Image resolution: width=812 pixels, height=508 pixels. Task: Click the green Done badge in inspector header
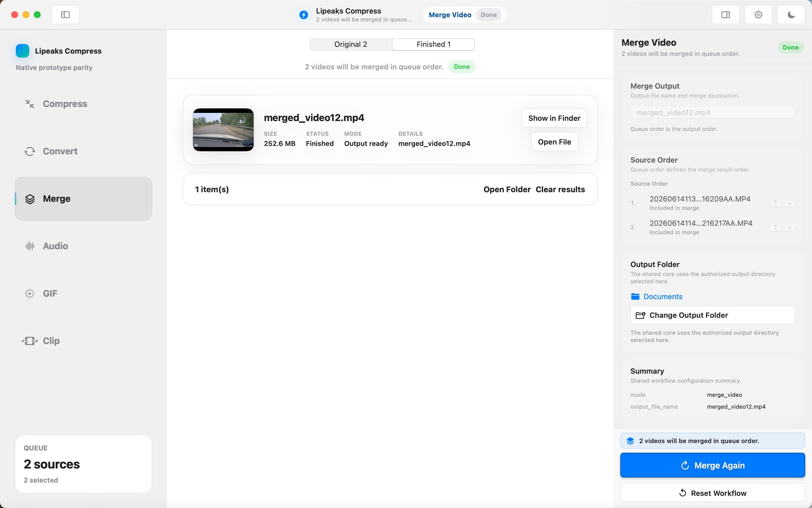[x=791, y=47]
